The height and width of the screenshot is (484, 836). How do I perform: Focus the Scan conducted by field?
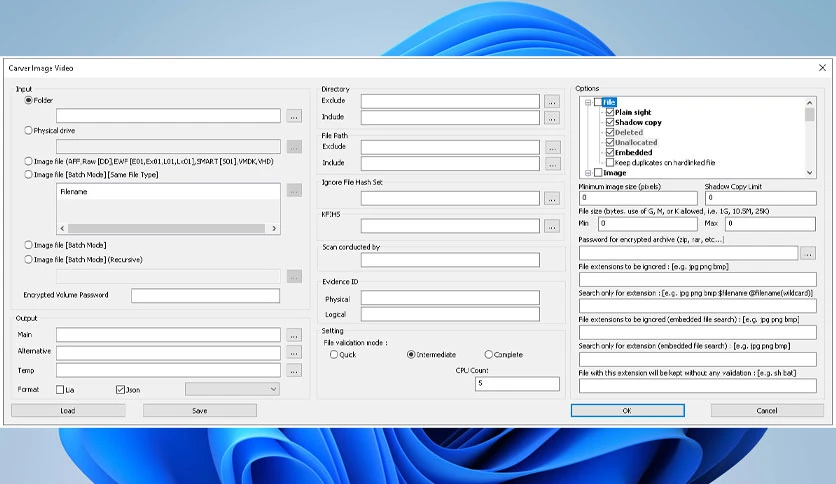(450, 260)
